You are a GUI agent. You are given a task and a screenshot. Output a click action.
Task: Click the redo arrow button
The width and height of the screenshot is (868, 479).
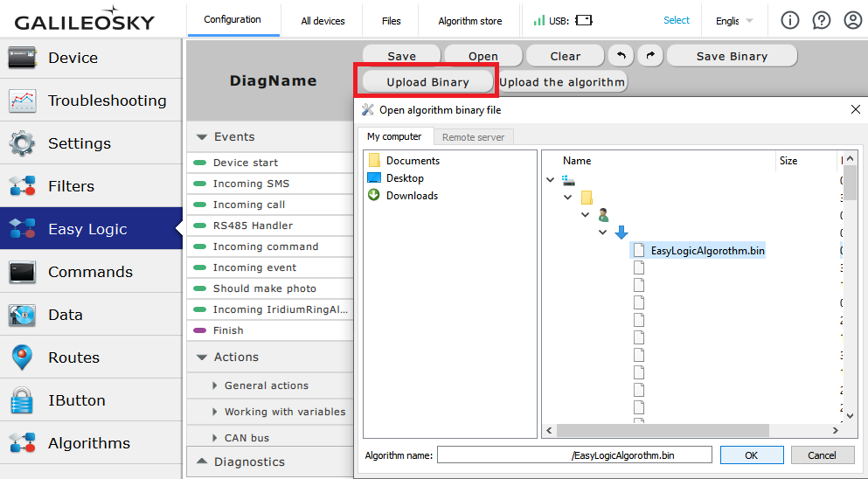[650, 56]
